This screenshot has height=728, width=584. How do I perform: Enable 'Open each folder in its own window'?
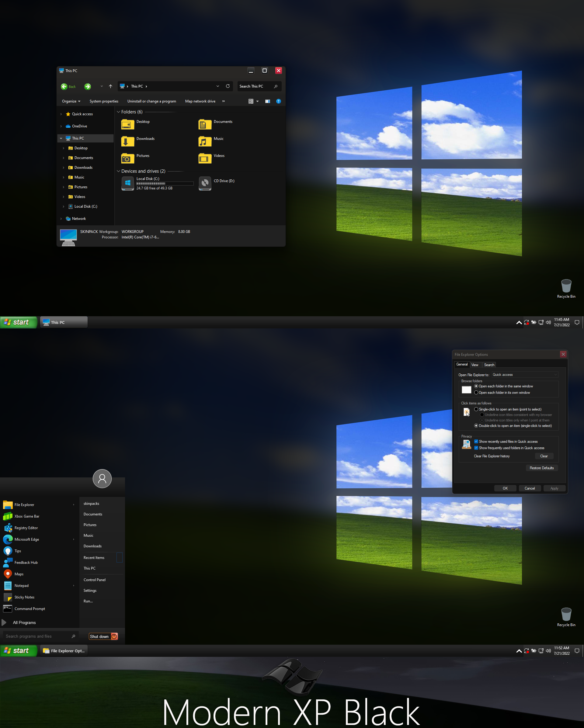coord(476,392)
